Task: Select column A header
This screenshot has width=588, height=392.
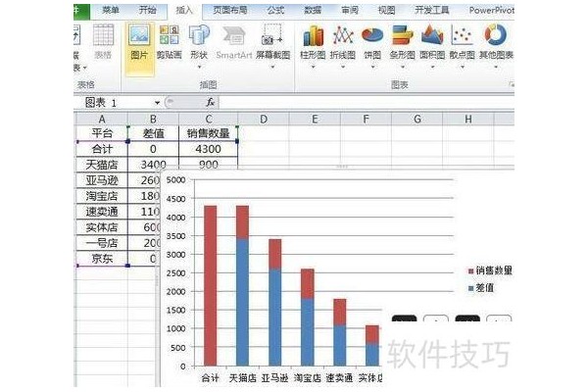Action: pyautogui.click(x=102, y=120)
